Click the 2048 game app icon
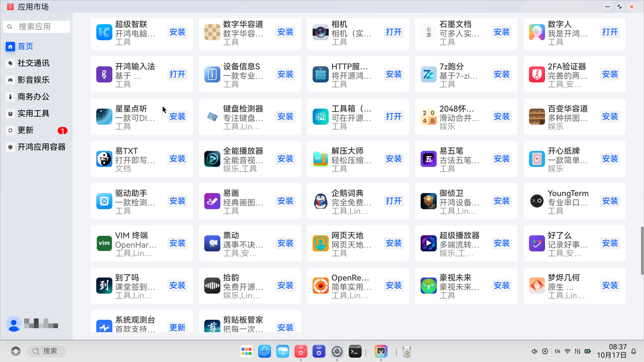This screenshot has width=644, height=362. pos(429,117)
